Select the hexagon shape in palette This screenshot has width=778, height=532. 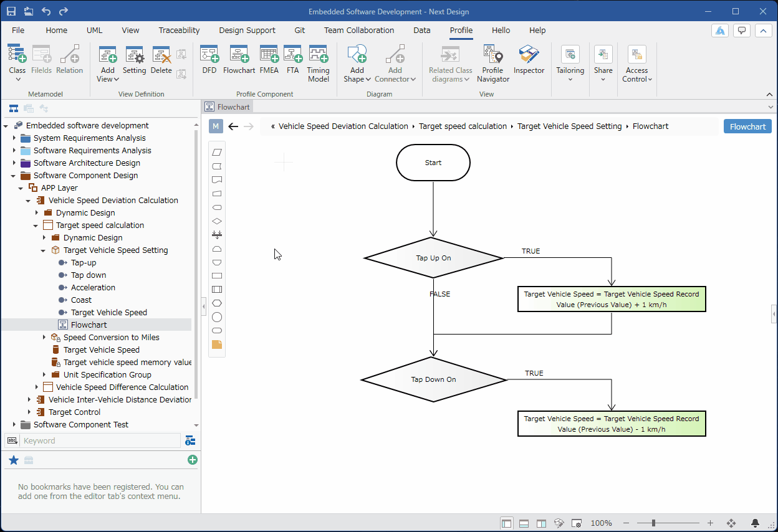tap(217, 303)
